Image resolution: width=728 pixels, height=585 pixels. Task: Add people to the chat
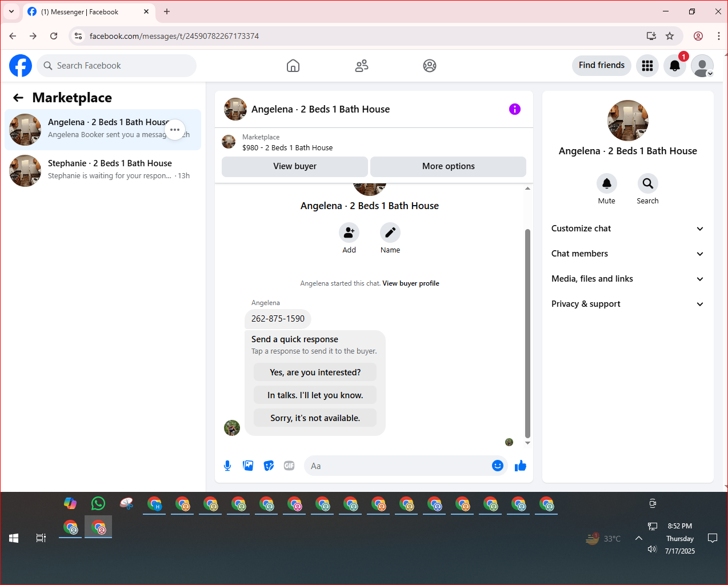pos(349,233)
